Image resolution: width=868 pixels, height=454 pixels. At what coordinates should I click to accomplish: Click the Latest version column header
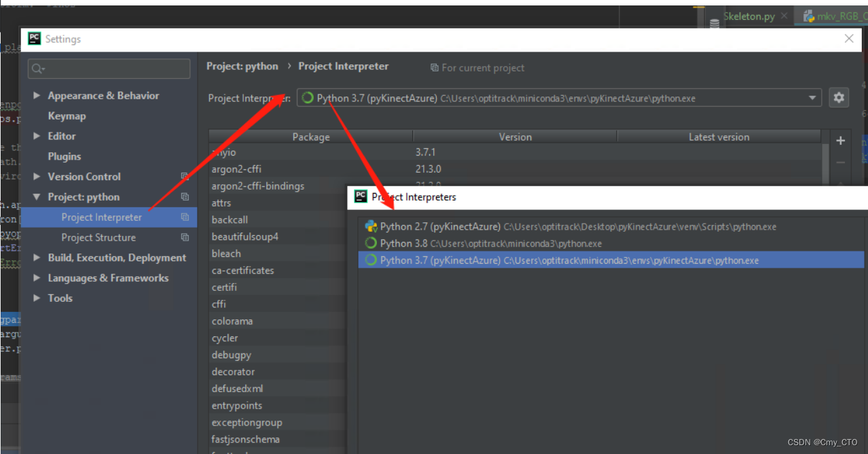point(719,137)
